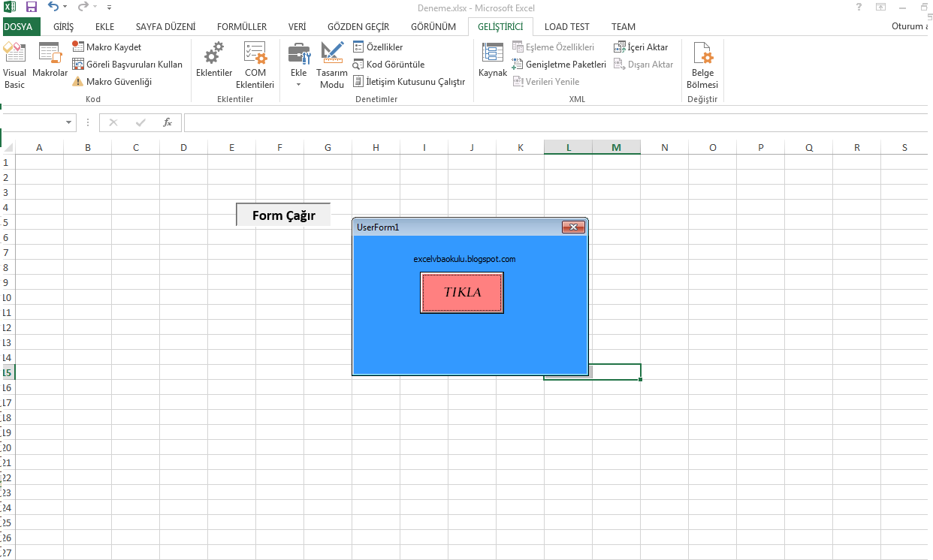This screenshot has height=560, width=933.
Task: Select column header L
Action: pos(568,147)
